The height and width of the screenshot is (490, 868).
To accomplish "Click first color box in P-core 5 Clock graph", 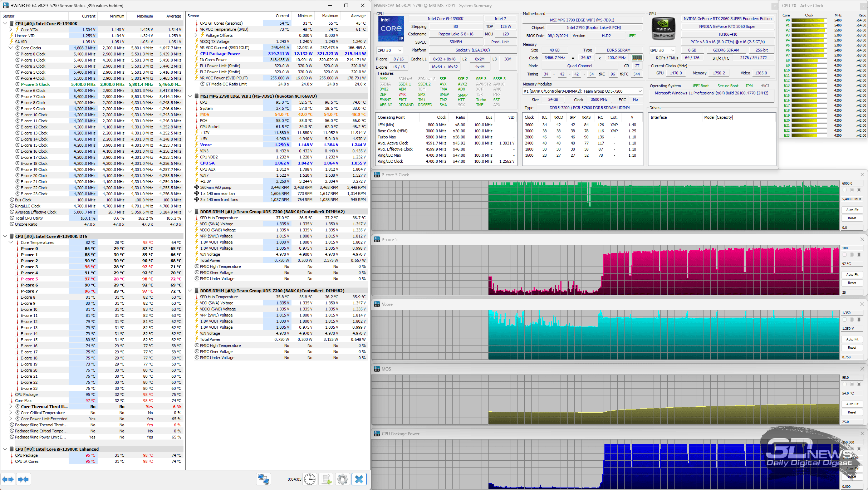I will (845, 190).
